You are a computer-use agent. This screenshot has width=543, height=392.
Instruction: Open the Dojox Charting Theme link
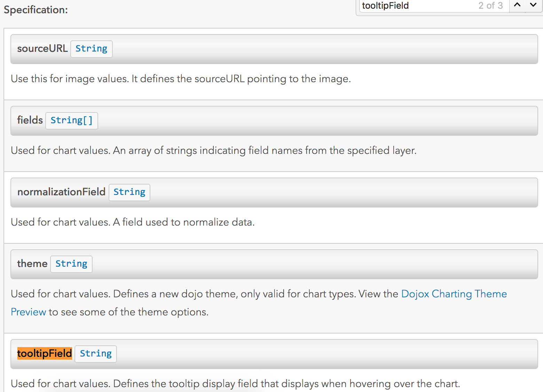click(x=454, y=294)
